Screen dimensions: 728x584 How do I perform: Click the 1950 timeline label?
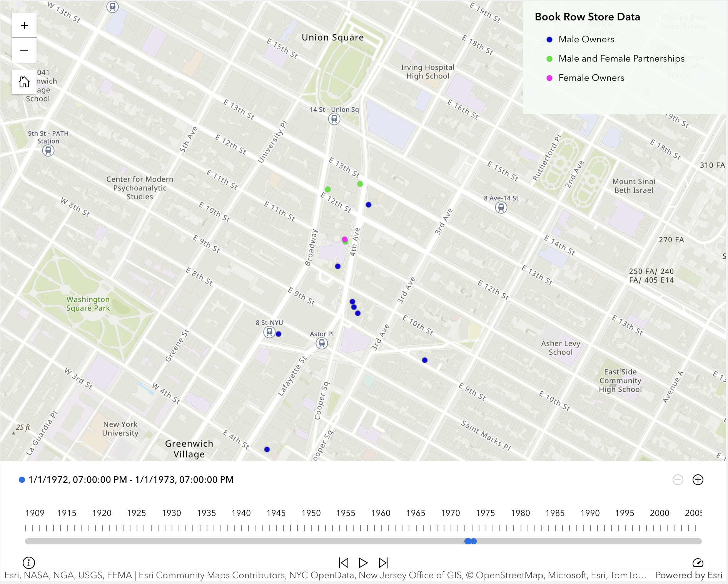(311, 513)
